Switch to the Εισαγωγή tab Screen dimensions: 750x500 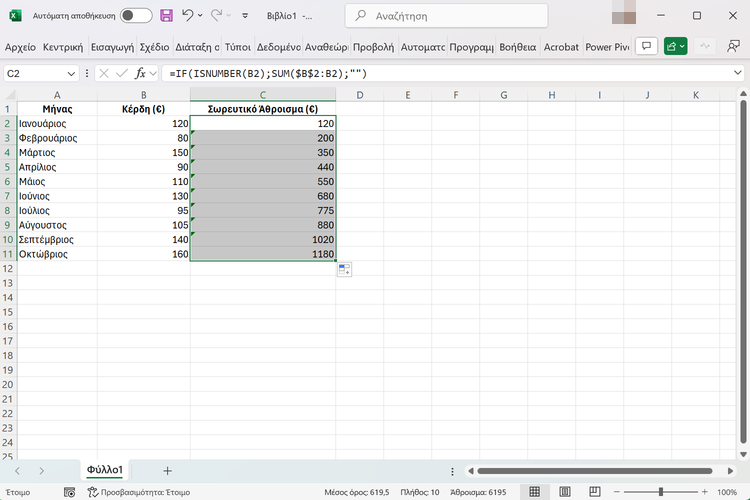pyautogui.click(x=112, y=47)
